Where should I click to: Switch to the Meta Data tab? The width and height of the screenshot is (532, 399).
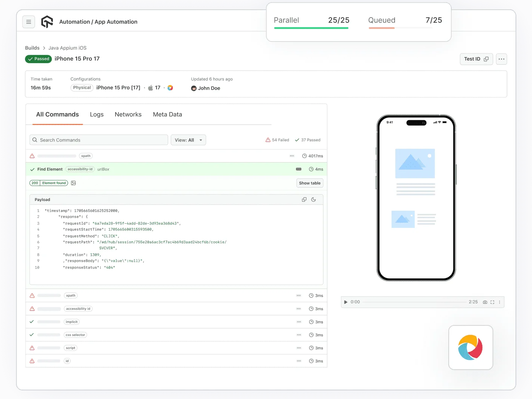click(x=167, y=114)
